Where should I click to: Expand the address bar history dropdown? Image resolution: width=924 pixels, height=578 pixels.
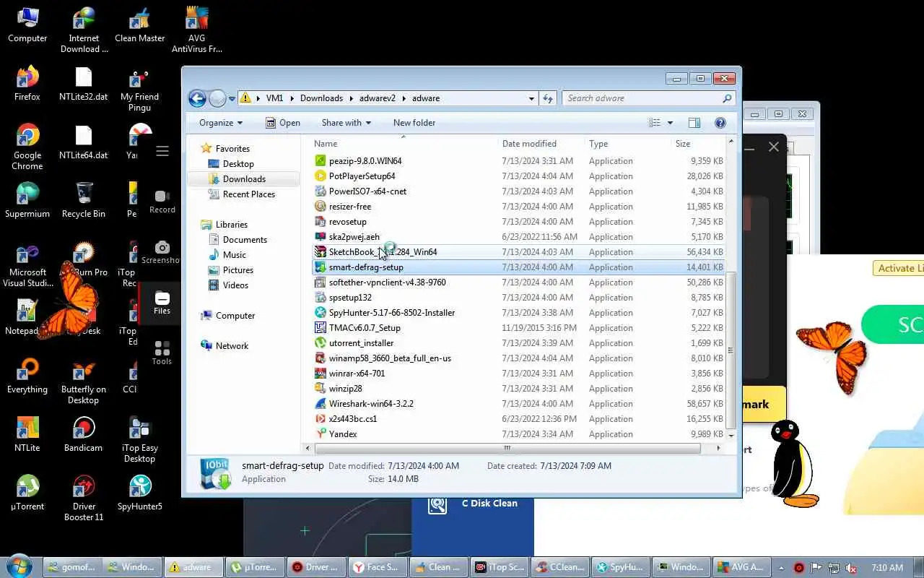[x=531, y=98]
